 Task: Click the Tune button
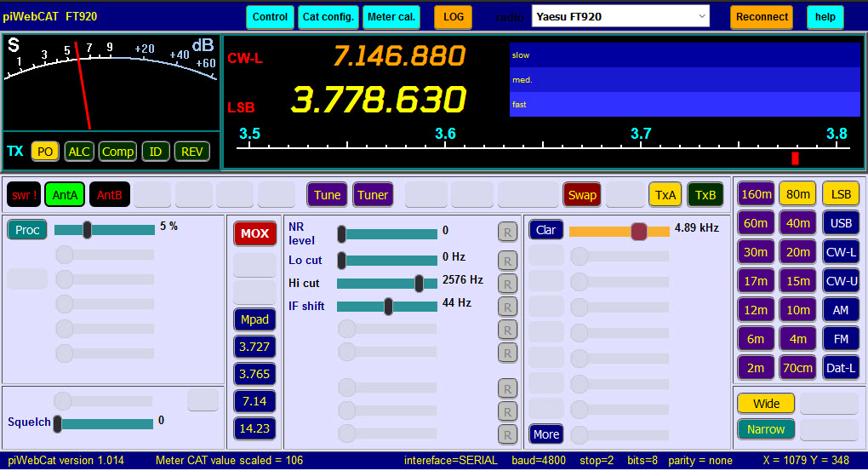click(x=327, y=194)
